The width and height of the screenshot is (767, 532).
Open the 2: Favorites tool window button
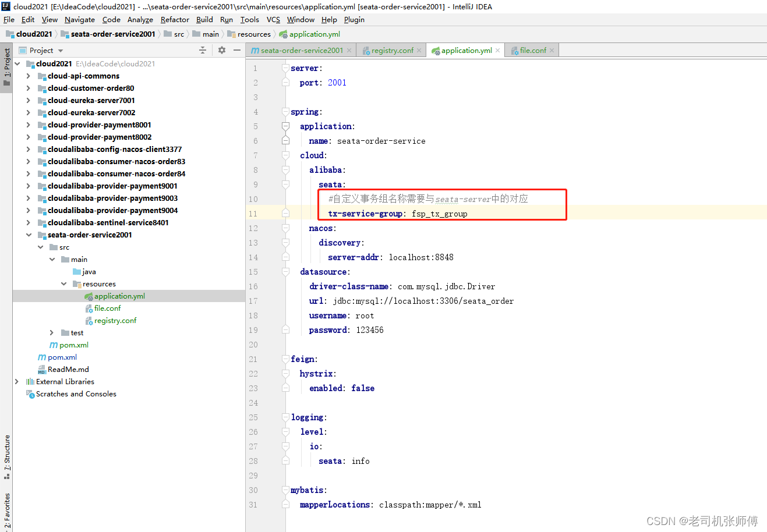tap(6, 510)
